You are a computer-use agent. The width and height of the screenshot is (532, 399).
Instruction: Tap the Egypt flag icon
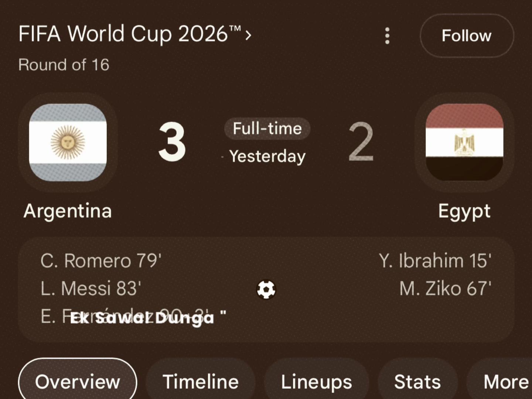pos(464,142)
